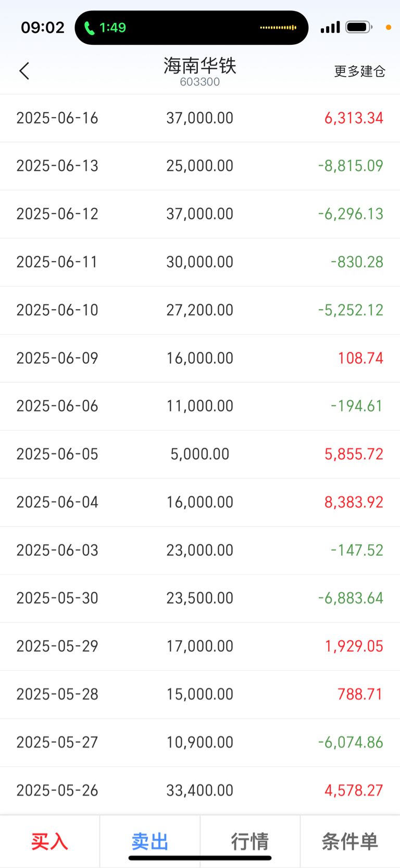400x868 pixels.
Task: Tap the stock code 603300
Action: tap(200, 82)
